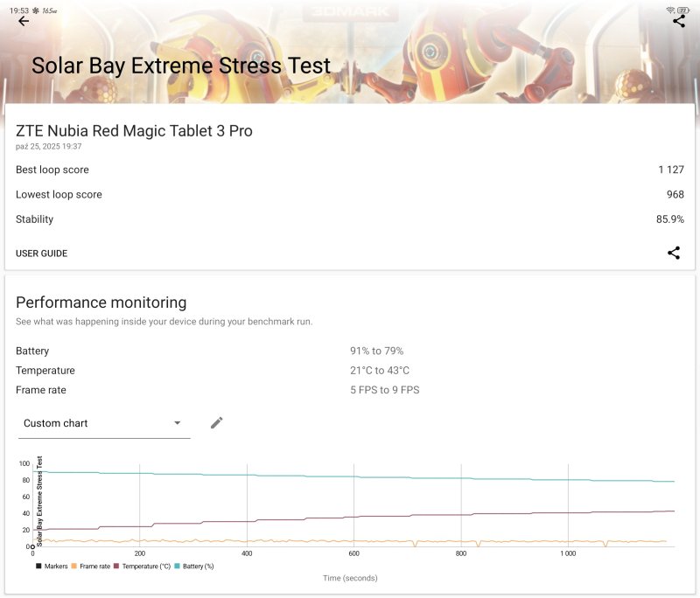Tap the battery indicator in status bar

click(683, 10)
